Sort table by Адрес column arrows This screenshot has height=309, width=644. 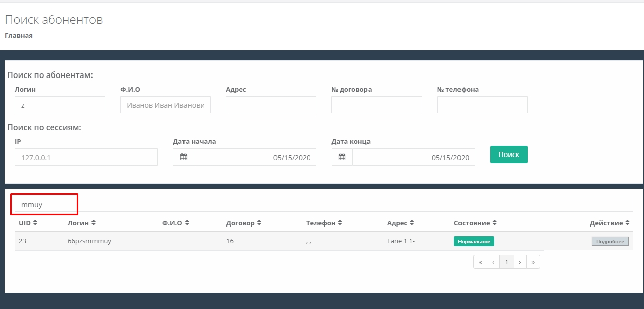pos(412,223)
